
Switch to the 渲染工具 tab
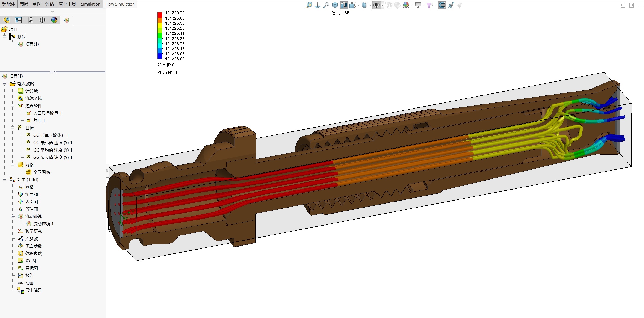pos(67,4)
